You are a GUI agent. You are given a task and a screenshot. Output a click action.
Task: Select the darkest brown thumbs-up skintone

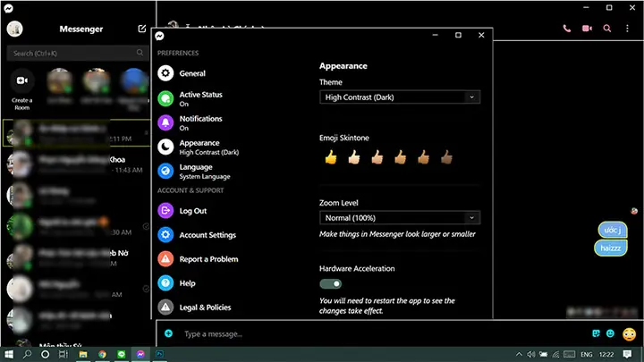point(446,156)
